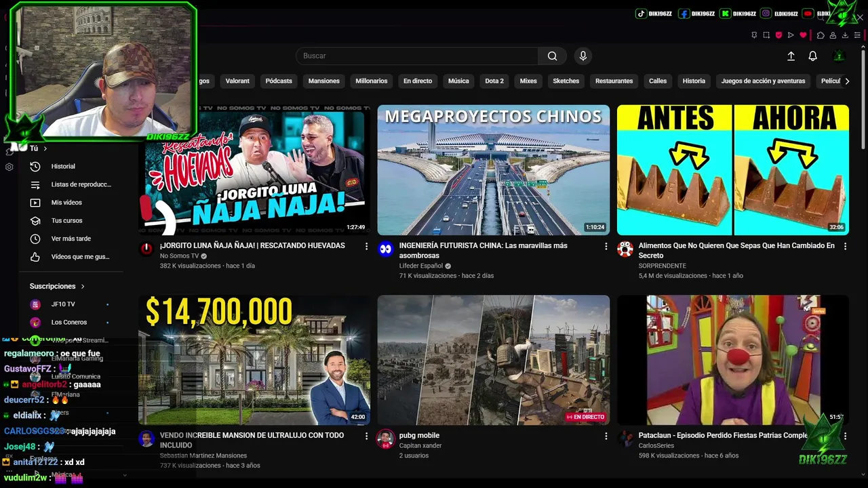Select the Sketches category chip
Image resolution: width=868 pixels, height=488 pixels.
(566, 81)
